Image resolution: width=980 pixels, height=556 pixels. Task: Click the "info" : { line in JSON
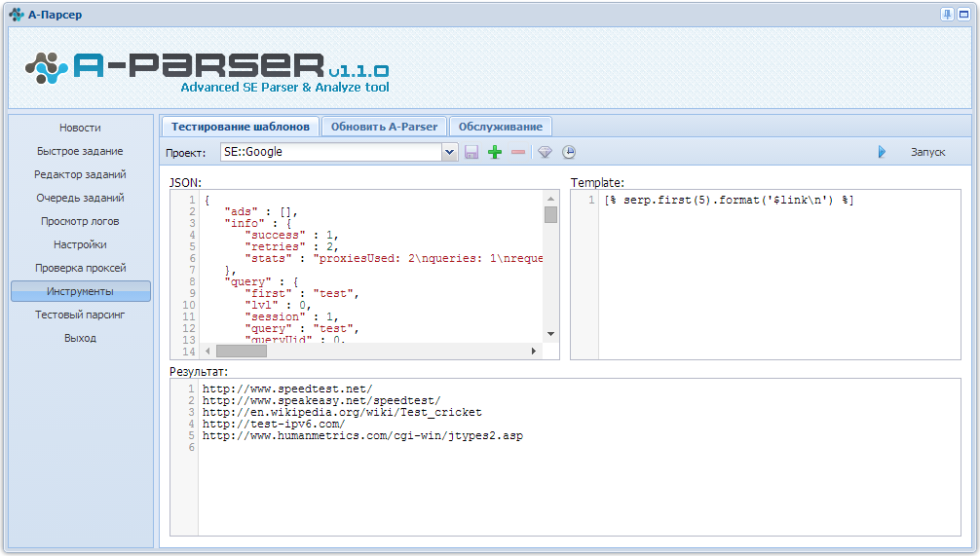click(257, 223)
